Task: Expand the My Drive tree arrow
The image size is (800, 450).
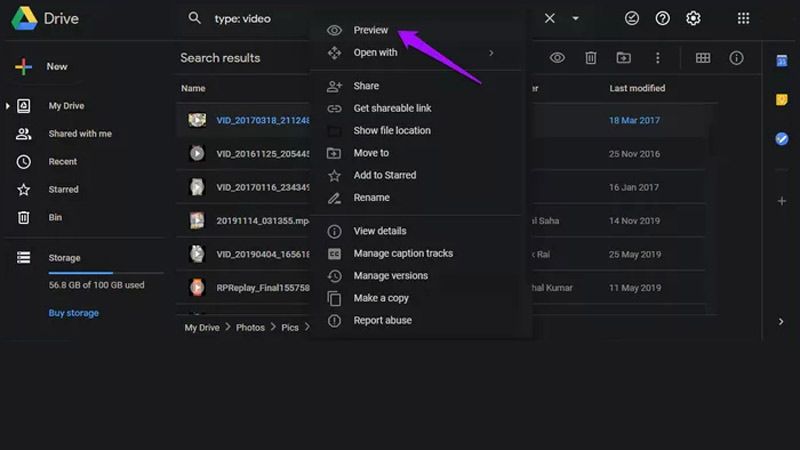Action: (8, 106)
